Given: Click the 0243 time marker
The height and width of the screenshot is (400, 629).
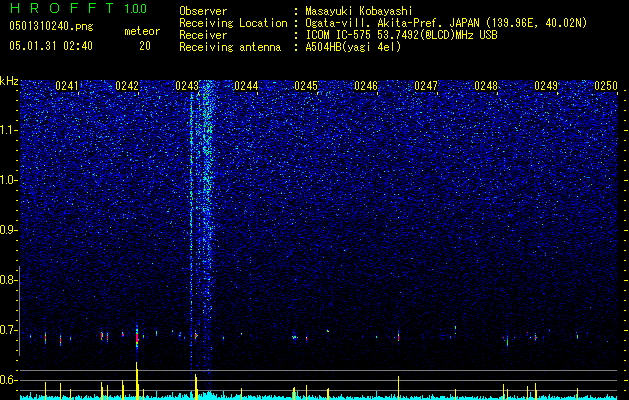Looking at the screenshot, I should [187, 86].
